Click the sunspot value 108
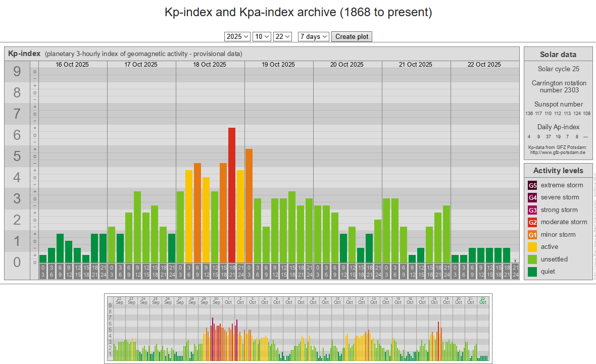 click(x=587, y=114)
